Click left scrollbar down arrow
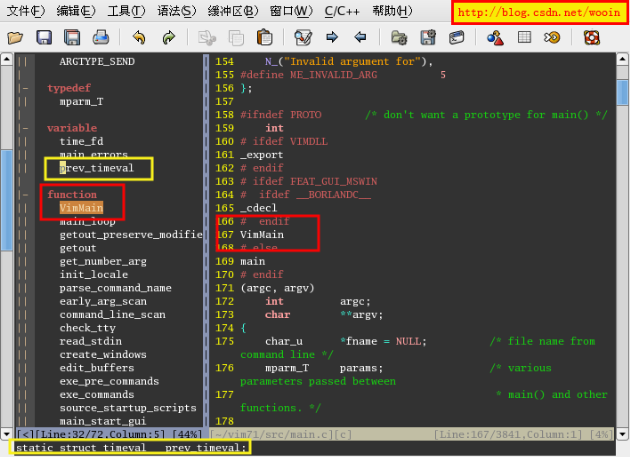This screenshot has width=630, height=457. click(6, 434)
